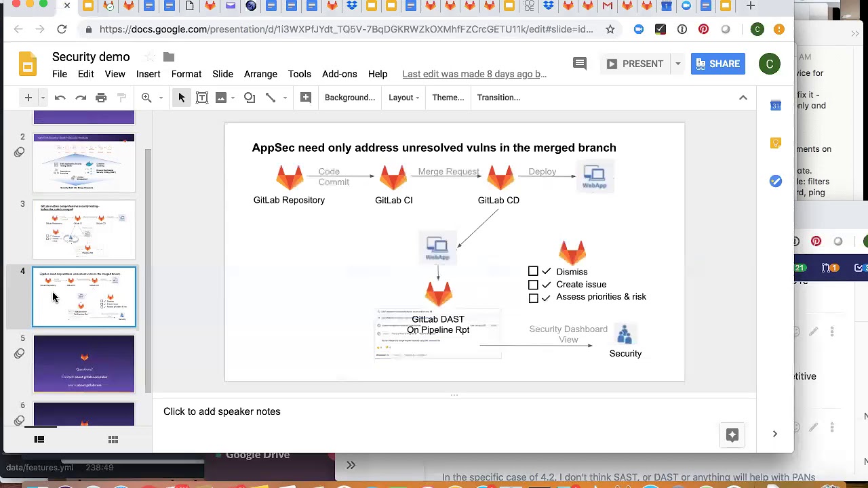Open the File menu
868x488 pixels.
pos(60,74)
